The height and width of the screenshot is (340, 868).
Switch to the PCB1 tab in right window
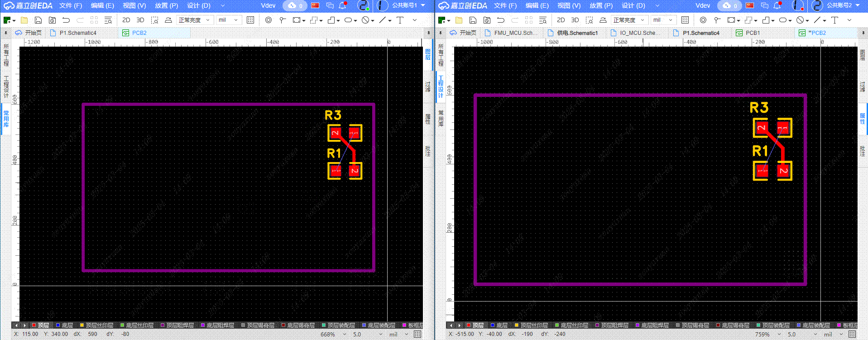[x=753, y=33]
